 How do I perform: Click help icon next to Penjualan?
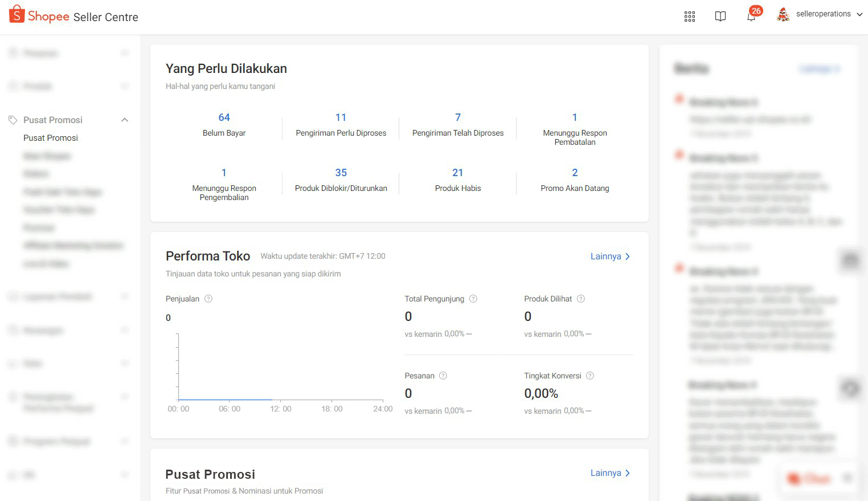(x=208, y=299)
